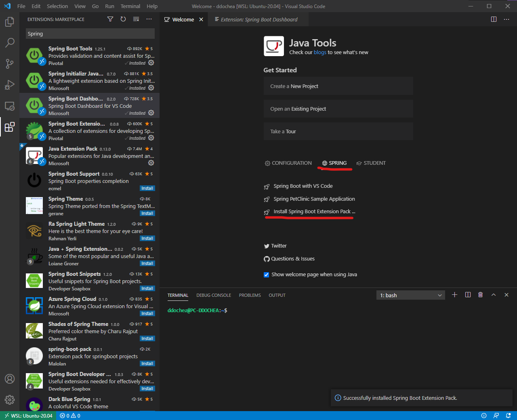The height and width of the screenshot is (420, 517).
Task: Filter extensions with the funnel icon
Action: click(110, 19)
